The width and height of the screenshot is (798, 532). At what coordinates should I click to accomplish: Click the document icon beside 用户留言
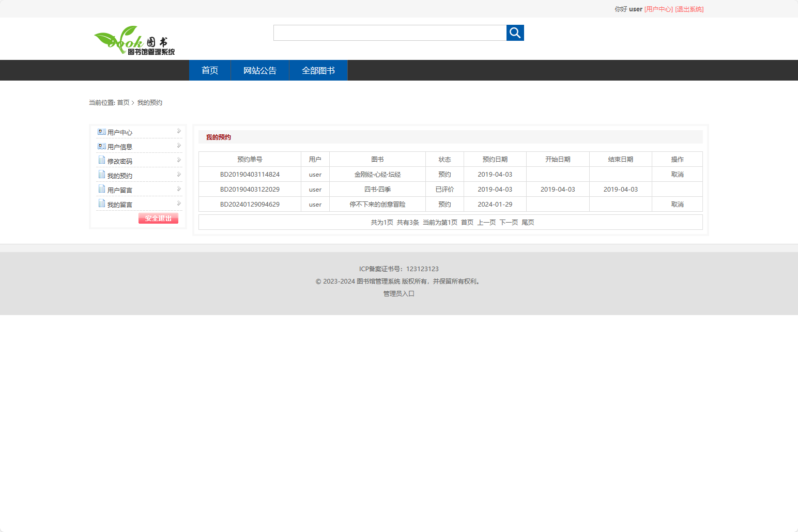(102, 190)
